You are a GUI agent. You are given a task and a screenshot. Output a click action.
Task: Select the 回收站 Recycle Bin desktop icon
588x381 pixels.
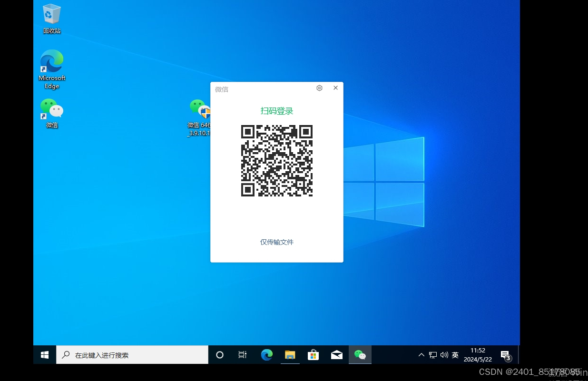(52, 19)
